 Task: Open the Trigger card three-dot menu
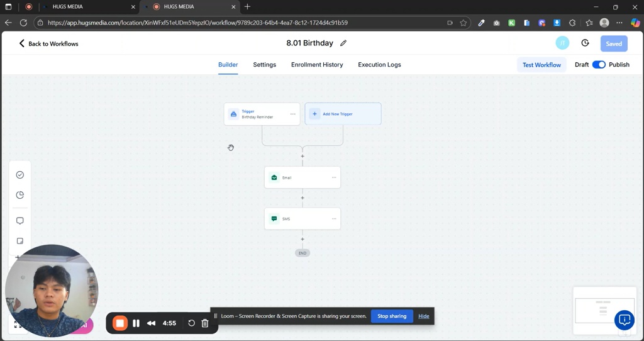293,114
